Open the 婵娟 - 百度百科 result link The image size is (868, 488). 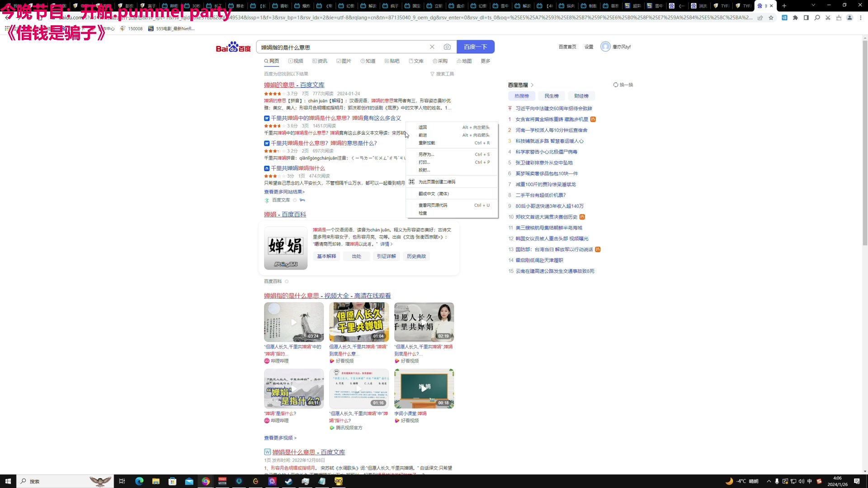pyautogui.click(x=285, y=214)
